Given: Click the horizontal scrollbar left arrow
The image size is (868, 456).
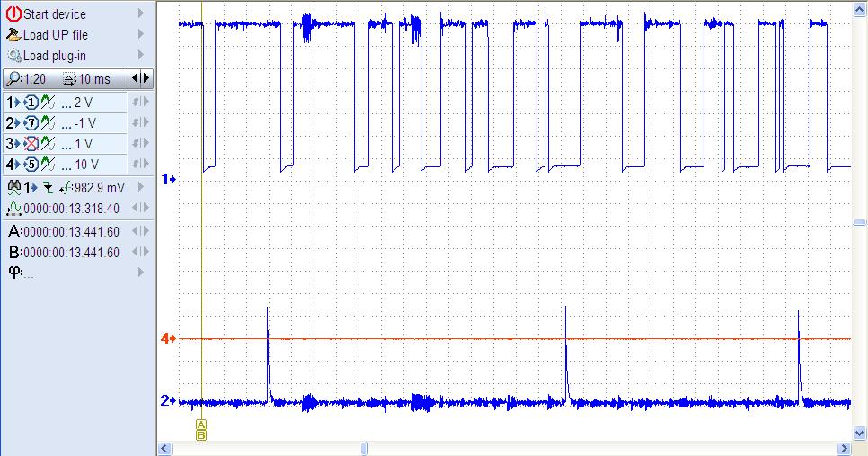Looking at the screenshot, I should [164, 448].
